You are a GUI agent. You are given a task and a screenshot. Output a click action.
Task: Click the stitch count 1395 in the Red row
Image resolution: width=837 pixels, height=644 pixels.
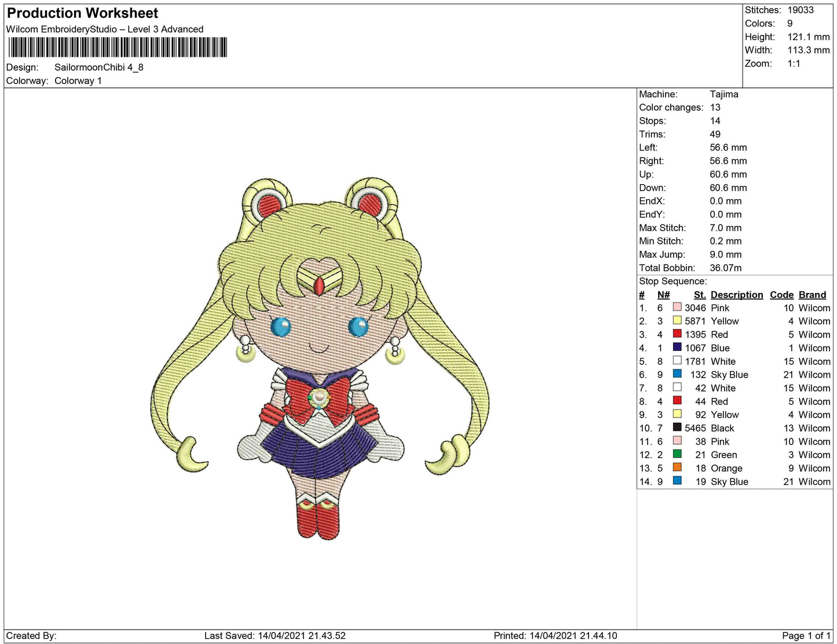695,335
